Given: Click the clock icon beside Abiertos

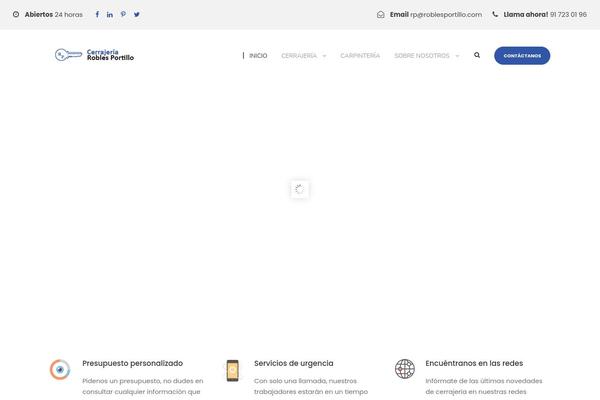Looking at the screenshot, I should tap(16, 14).
